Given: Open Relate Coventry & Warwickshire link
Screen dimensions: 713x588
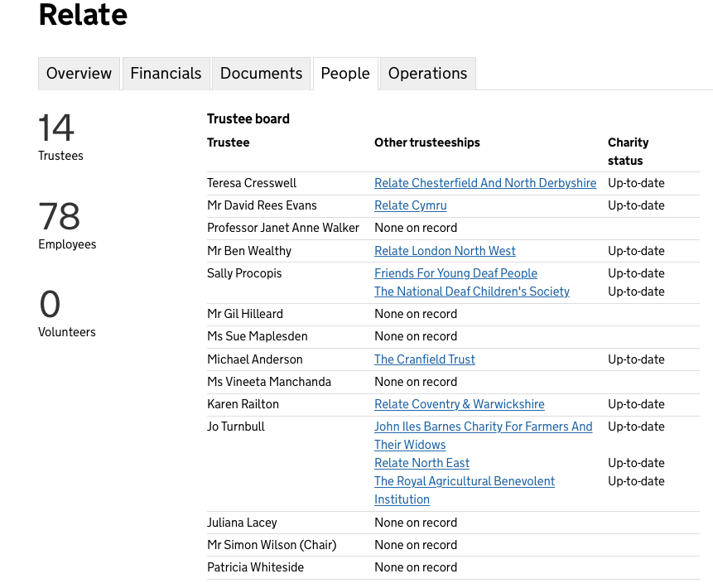Looking at the screenshot, I should point(459,404).
